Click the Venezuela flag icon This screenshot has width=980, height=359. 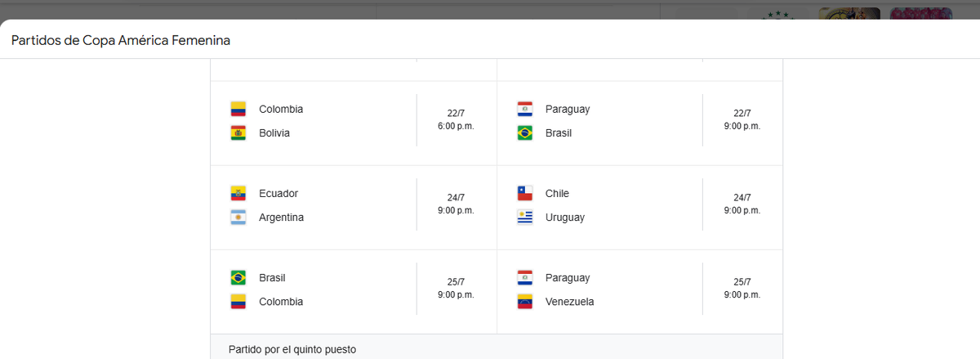pyautogui.click(x=525, y=302)
